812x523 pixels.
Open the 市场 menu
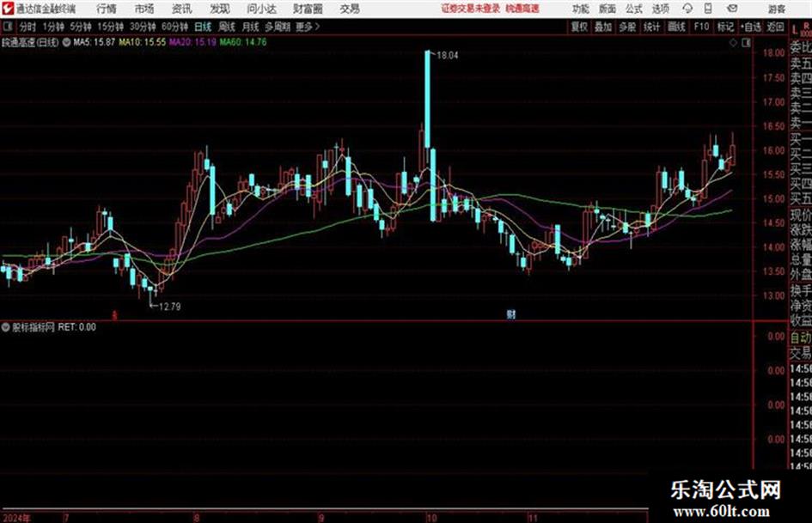pyautogui.click(x=144, y=9)
